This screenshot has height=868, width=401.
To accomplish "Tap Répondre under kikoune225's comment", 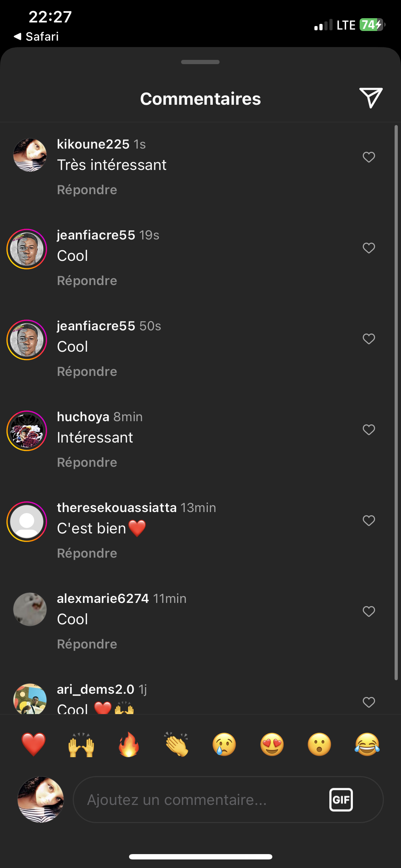I will pyautogui.click(x=87, y=190).
